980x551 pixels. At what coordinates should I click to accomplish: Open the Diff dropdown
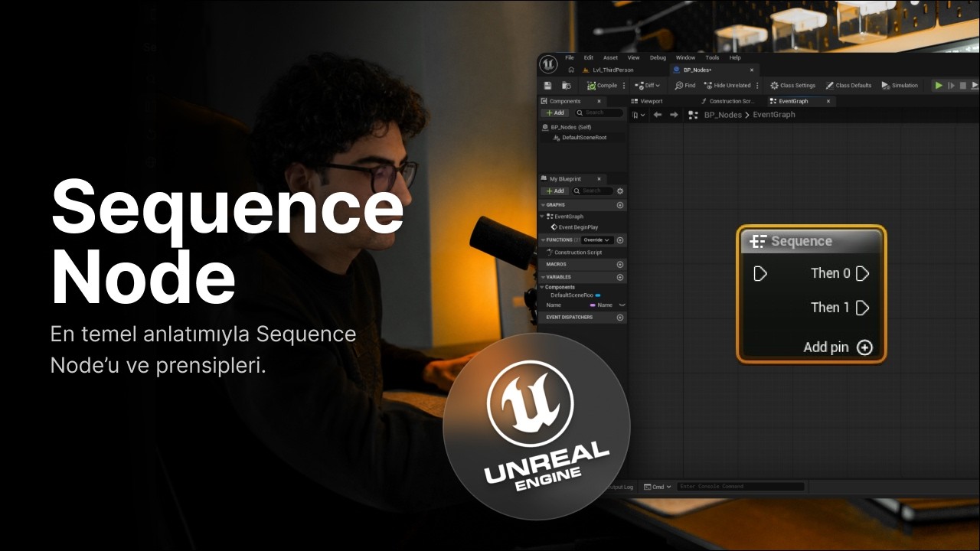647,86
